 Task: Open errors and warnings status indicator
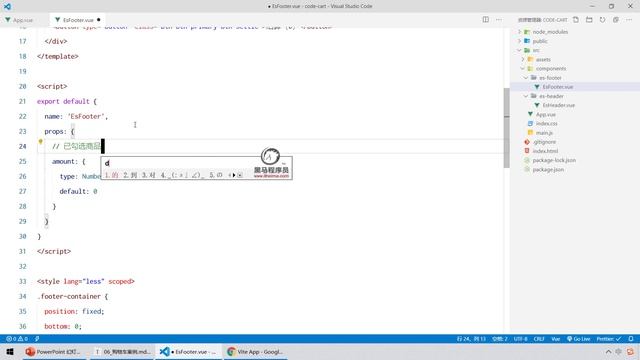click(x=17, y=339)
